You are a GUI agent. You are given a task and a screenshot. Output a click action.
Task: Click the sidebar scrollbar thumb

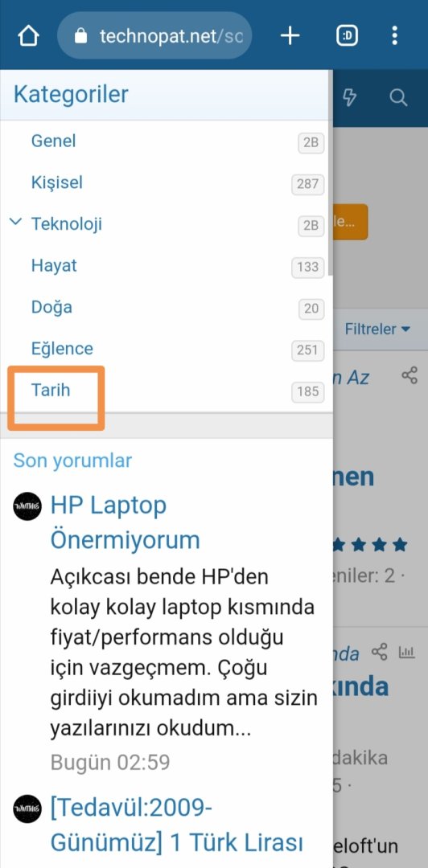click(x=331, y=172)
